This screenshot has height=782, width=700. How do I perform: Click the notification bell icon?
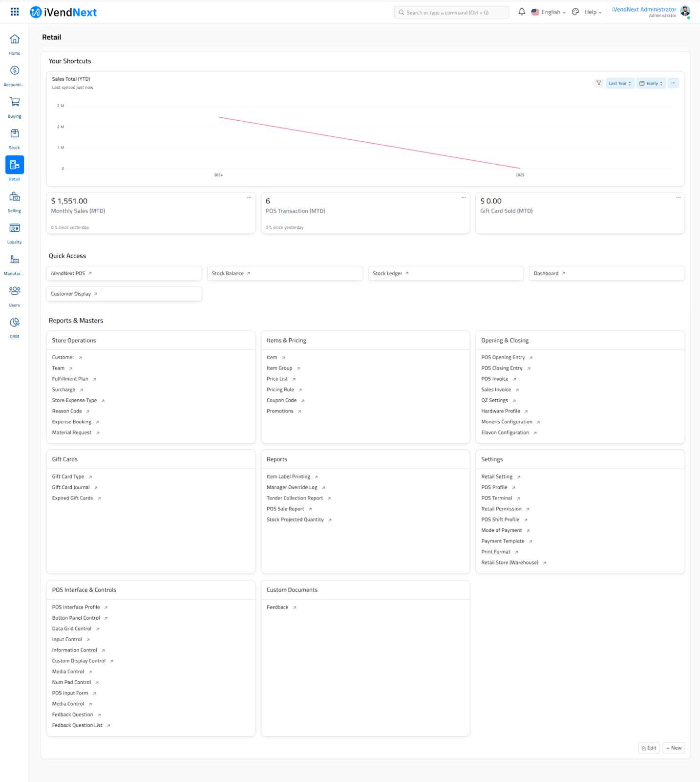[522, 12]
